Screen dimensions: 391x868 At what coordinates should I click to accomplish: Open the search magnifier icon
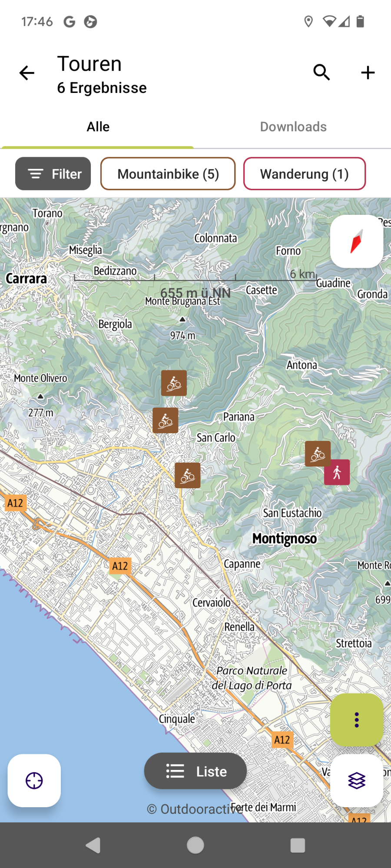(322, 72)
